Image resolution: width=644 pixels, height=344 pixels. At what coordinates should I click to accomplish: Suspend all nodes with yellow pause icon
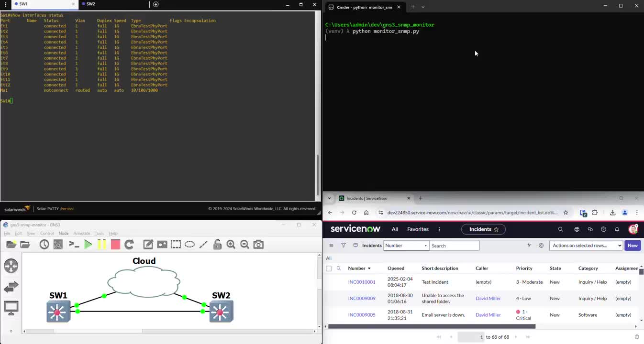tap(102, 245)
